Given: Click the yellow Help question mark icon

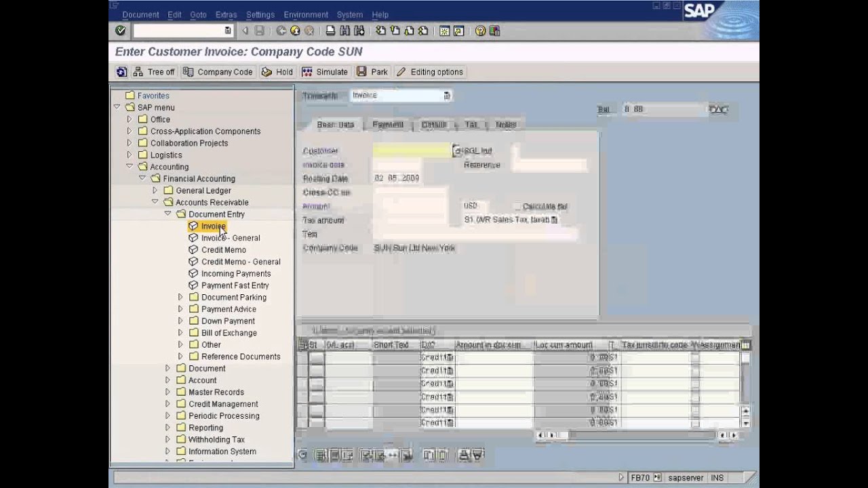Looking at the screenshot, I should pyautogui.click(x=481, y=30).
